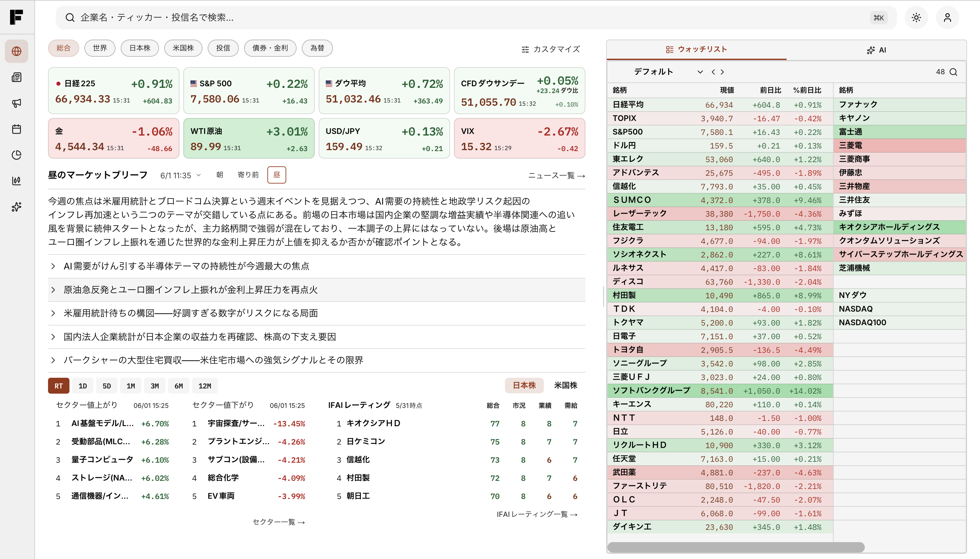Select the 1M period tab
This screenshot has height=559, width=980.
(131, 386)
